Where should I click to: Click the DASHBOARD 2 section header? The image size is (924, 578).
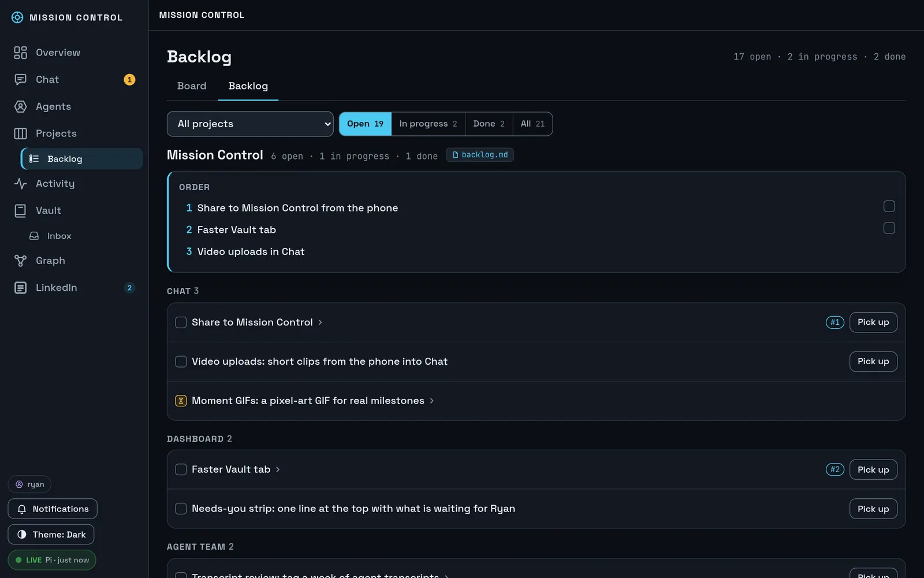pyautogui.click(x=199, y=439)
